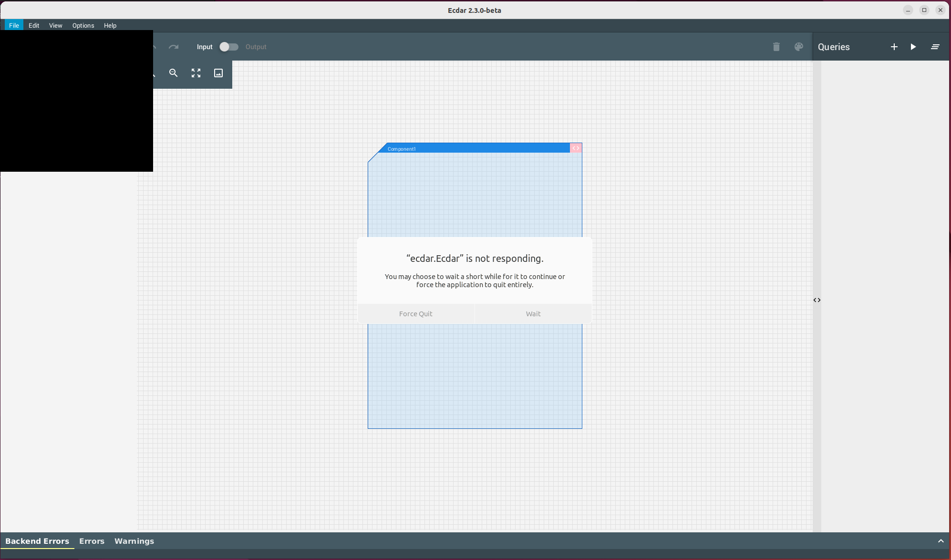Expand the bottom messages panel chevron

[941, 541]
